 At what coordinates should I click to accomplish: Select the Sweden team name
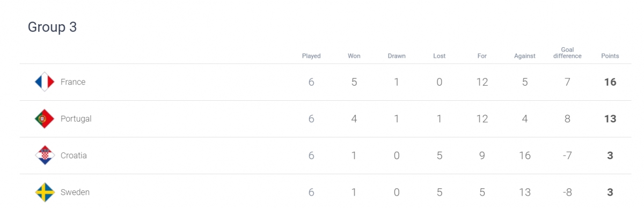coord(75,192)
